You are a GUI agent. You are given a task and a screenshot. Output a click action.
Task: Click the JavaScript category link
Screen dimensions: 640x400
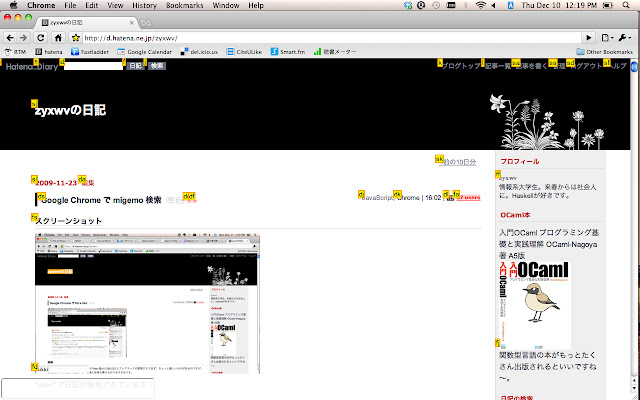point(377,198)
